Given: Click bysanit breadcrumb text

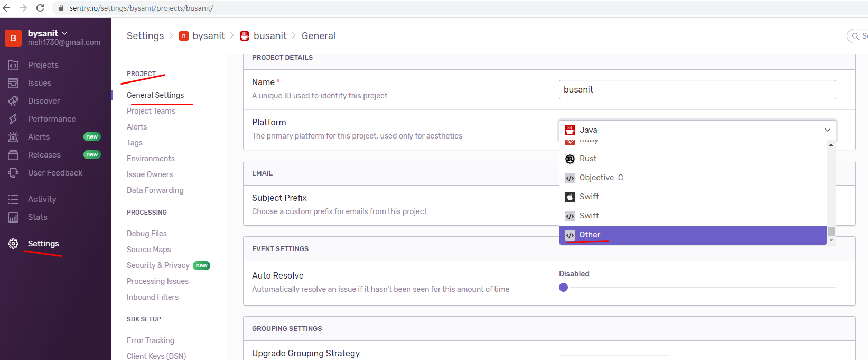Looking at the screenshot, I should pyautogui.click(x=209, y=36).
